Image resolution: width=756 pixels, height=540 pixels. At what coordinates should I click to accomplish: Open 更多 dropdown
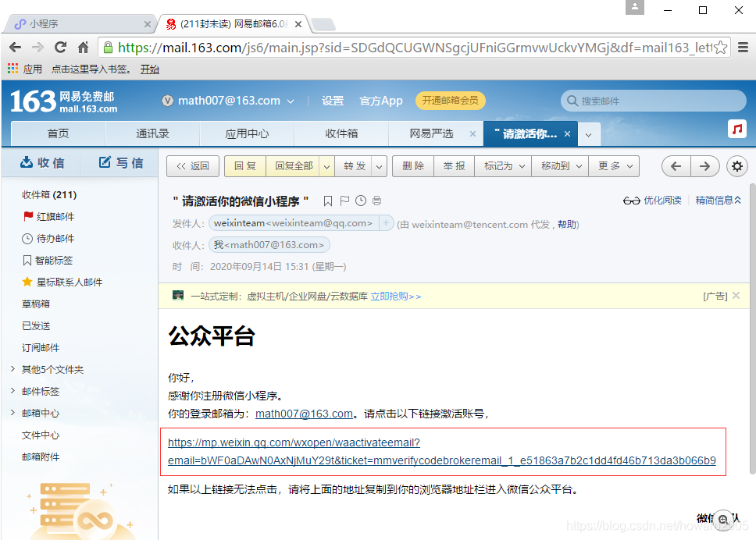coord(614,166)
